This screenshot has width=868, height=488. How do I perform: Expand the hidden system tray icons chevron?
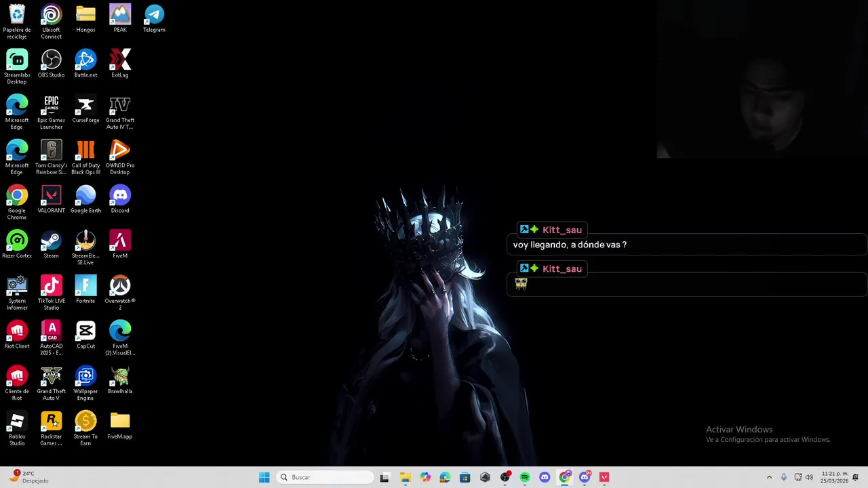click(769, 477)
